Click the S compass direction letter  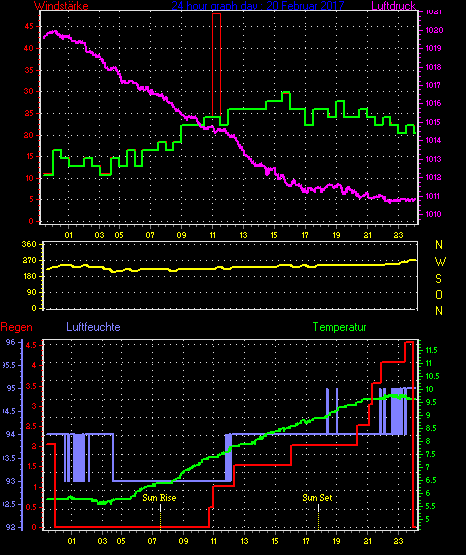[x=438, y=279]
